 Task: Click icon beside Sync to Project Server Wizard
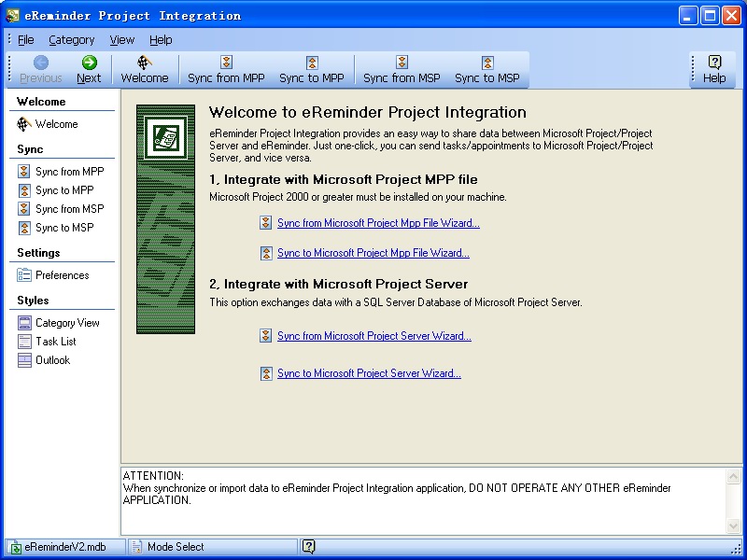click(x=266, y=373)
